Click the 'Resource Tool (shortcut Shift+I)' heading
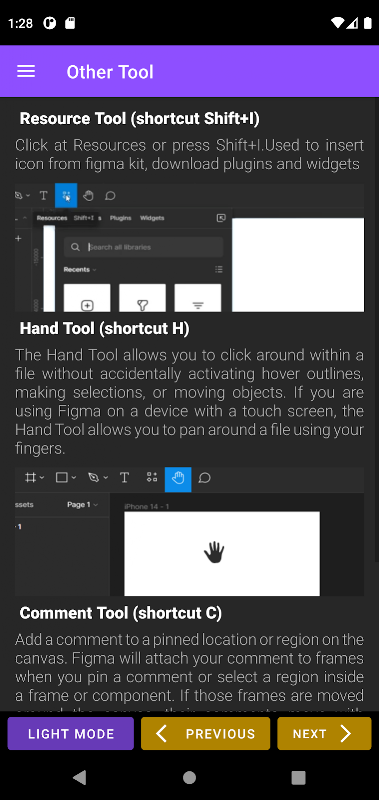 139,118
